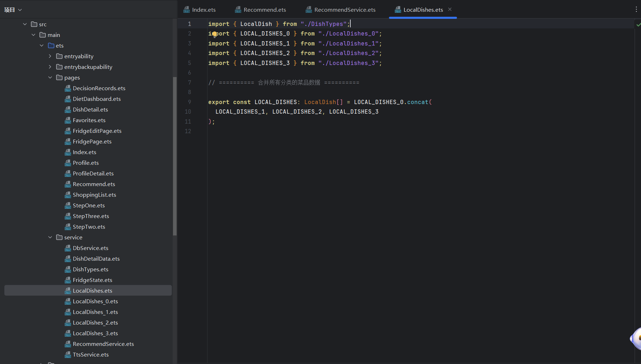The height and width of the screenshot is (364, 641).
Task: Click the folder icon of main
Action: 43,35
